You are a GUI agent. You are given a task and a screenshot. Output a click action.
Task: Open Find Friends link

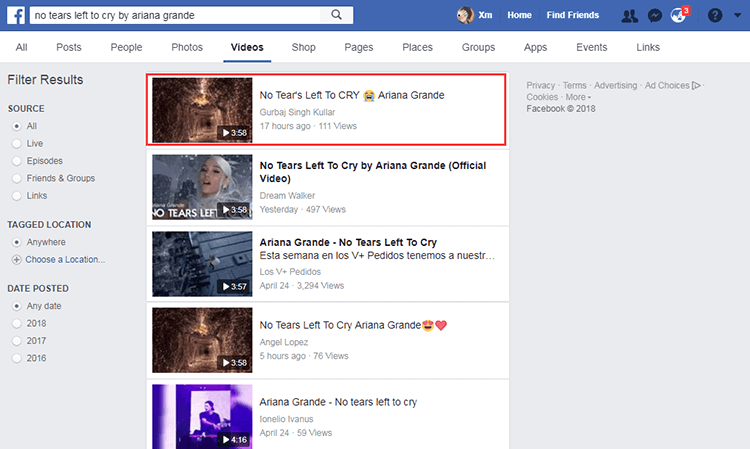tap(573, 15)
